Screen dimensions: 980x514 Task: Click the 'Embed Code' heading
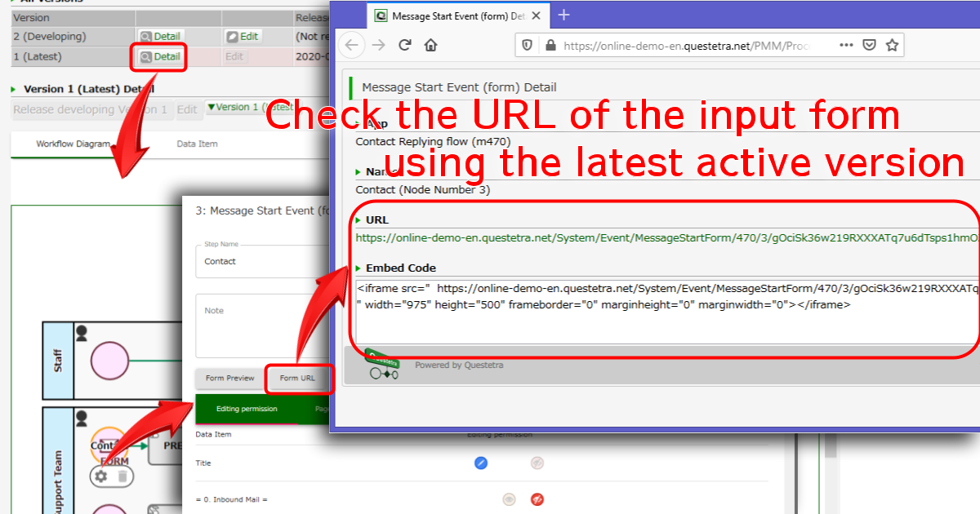[x=401, y=268]
